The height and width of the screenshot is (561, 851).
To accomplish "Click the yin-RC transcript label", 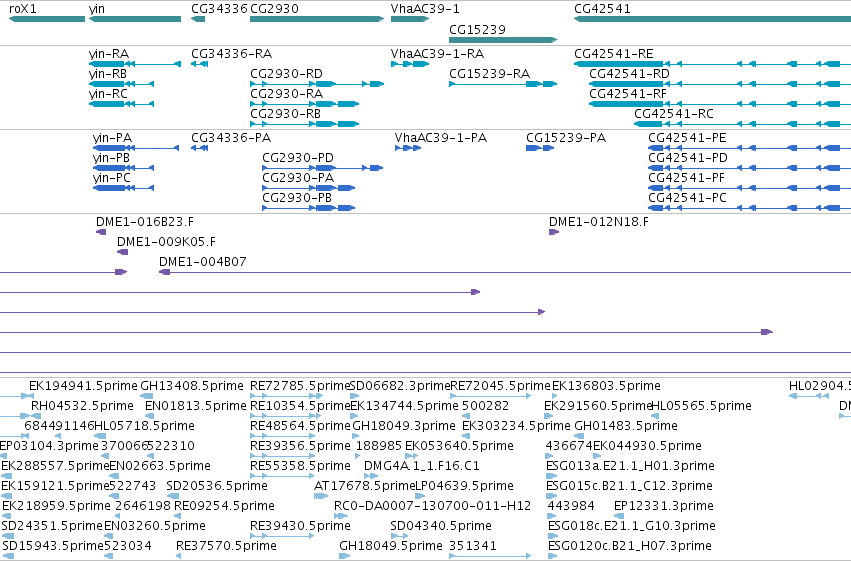I will 108,94.
